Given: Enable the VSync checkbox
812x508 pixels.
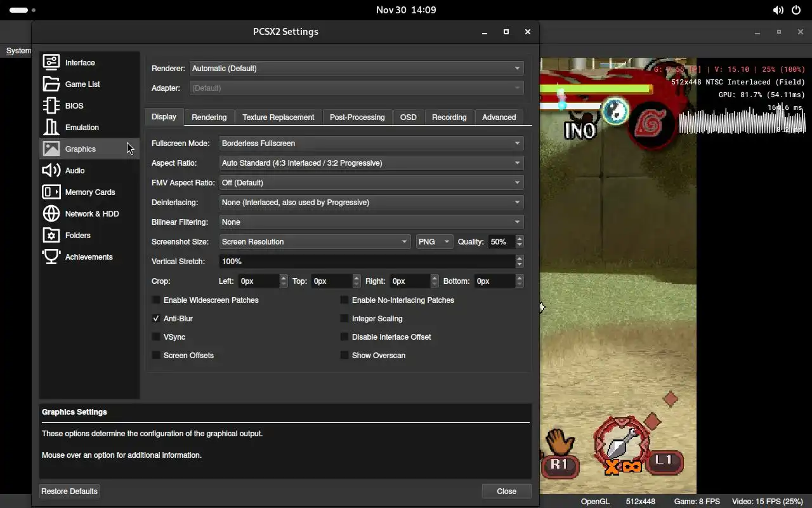Looking at the screenshot, I should (x=156, y=337).
